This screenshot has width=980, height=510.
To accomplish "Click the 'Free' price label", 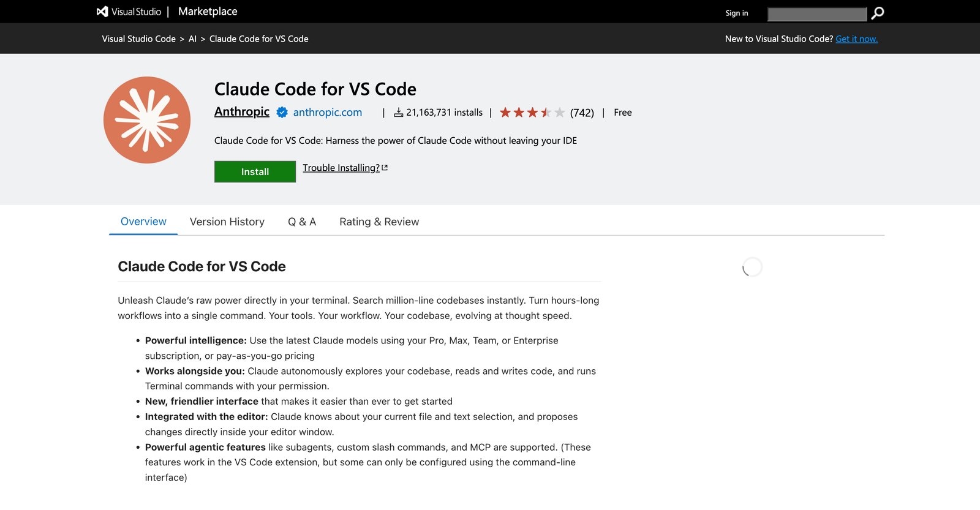I will 623,113.
